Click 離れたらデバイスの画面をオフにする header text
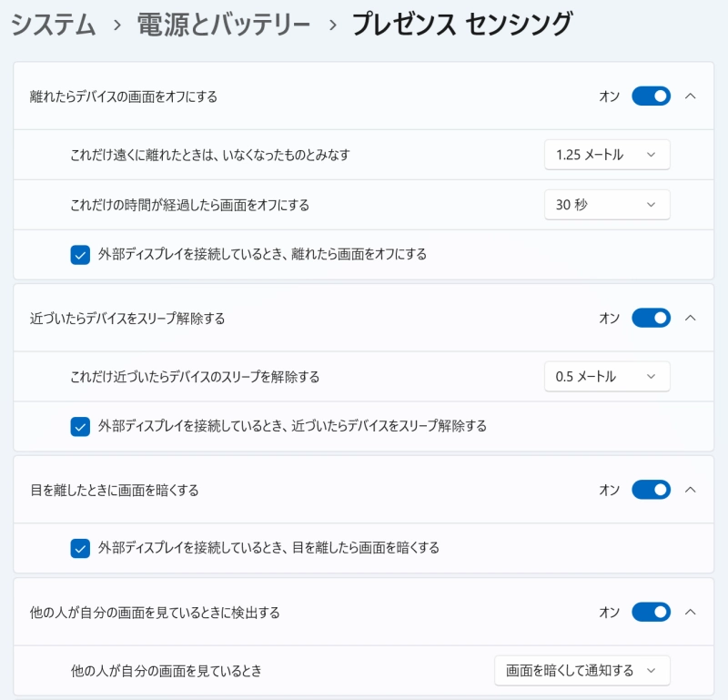Viewport: 728px width, 700px height. point(124,96)
